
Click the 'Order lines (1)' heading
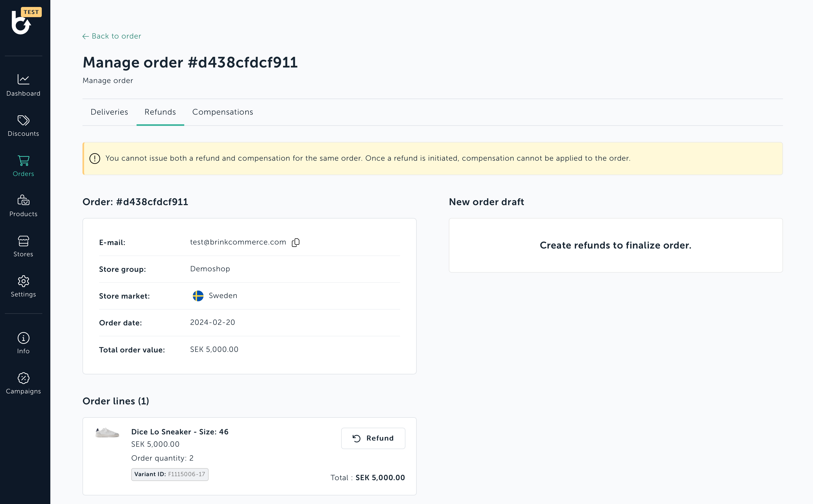click(x=116, y=401)
